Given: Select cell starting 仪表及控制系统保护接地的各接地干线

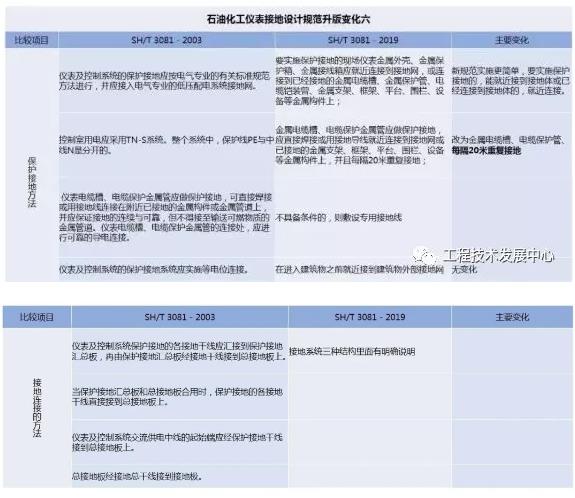Looking at the screenshot, I should pyautogui.click(x=179, y=351).
